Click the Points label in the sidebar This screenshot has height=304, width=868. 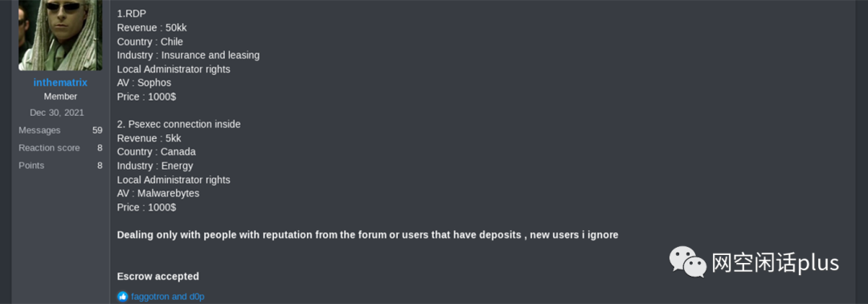pyautogui.click(x=31, y=166)
